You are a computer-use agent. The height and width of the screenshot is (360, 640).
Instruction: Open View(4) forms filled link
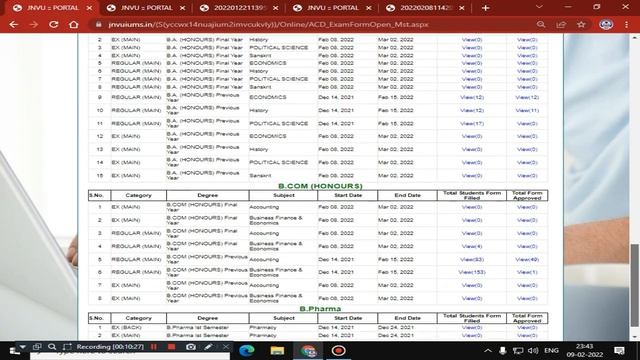click(472, 246)
